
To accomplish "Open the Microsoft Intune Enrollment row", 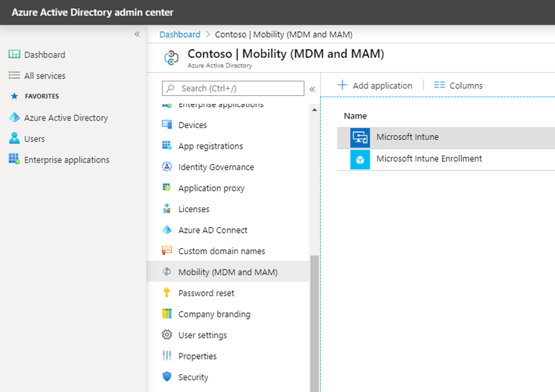I will point(446,159).
